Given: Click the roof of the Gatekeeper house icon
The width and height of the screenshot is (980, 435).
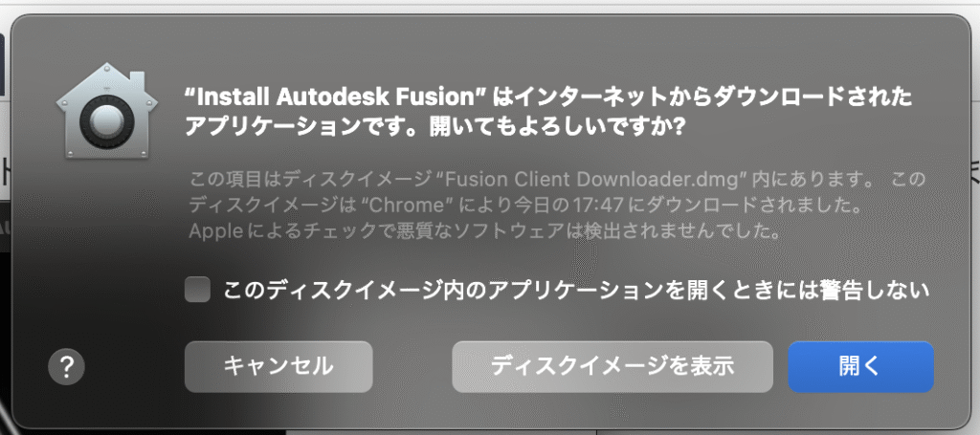Looking at the screenshot, I should 107,78.
